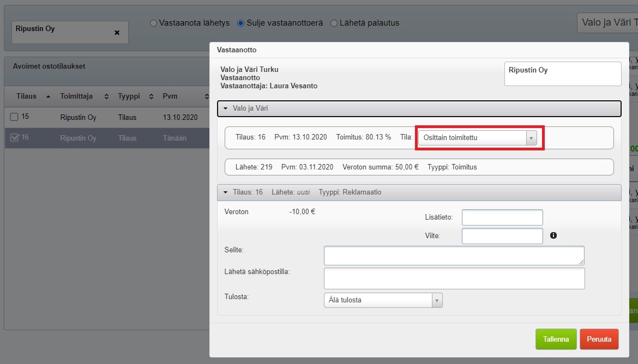Viewport: 638px width, 364px height.
Task: Click the Lähete 219 delivery row
Action: tap(419, 167)
